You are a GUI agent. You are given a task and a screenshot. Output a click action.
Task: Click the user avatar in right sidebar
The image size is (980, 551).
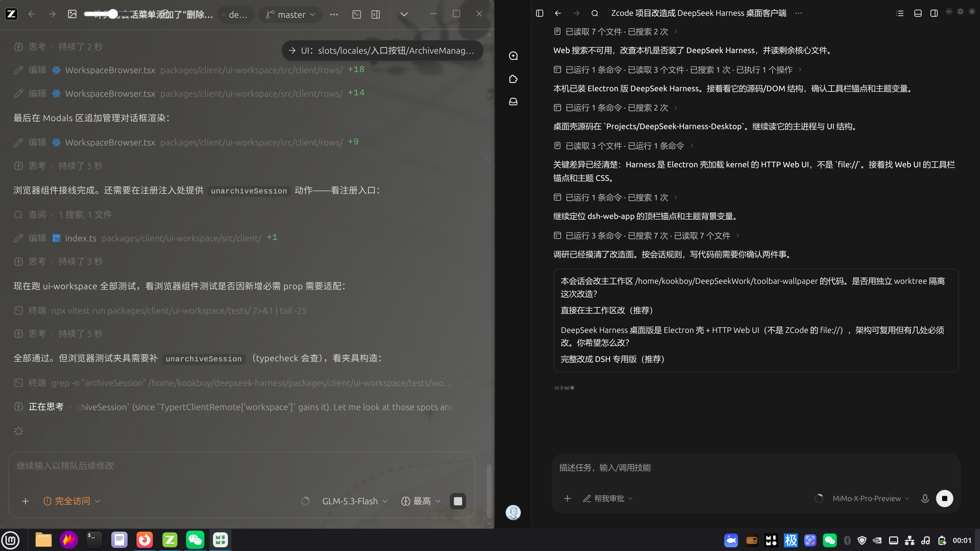coord(513,512)
